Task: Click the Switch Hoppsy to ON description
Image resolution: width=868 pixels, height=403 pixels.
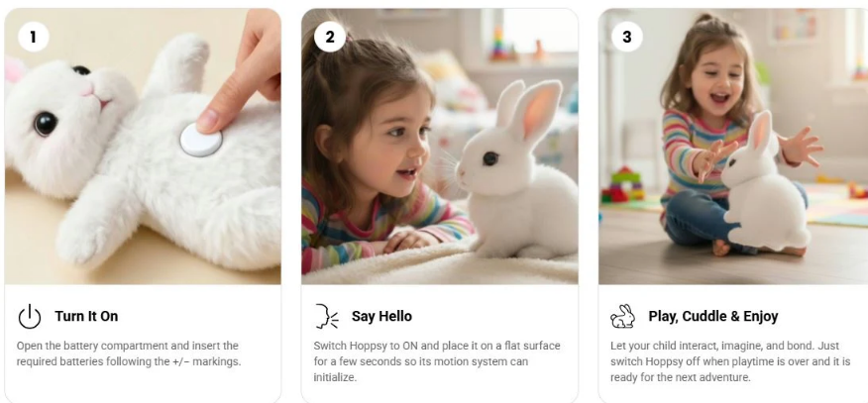Action: pos(437,361)
